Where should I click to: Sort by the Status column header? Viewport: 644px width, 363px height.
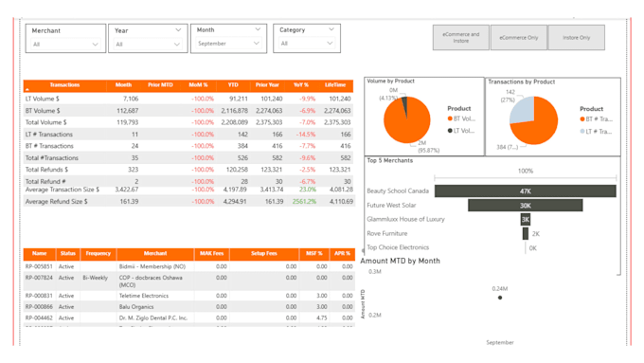pos(68,254)
